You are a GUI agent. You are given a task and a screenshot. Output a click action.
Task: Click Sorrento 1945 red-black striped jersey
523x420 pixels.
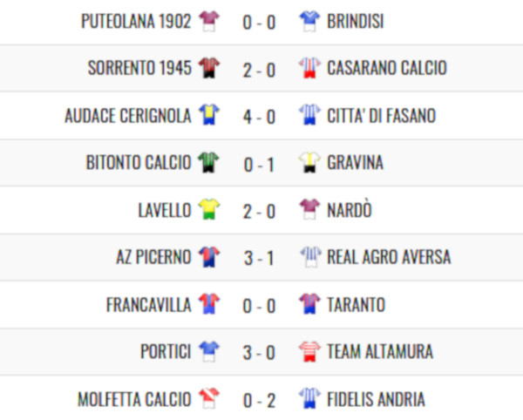(209, 68)
